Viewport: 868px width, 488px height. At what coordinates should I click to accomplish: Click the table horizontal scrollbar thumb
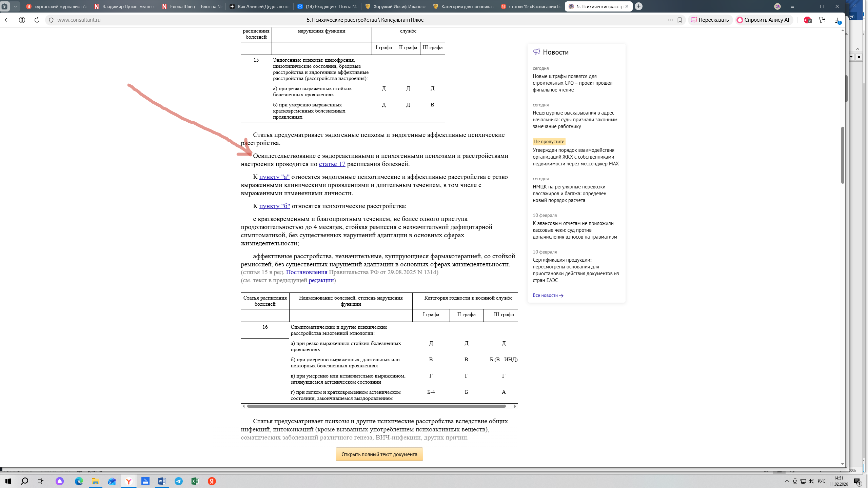[x=376, y=406]
